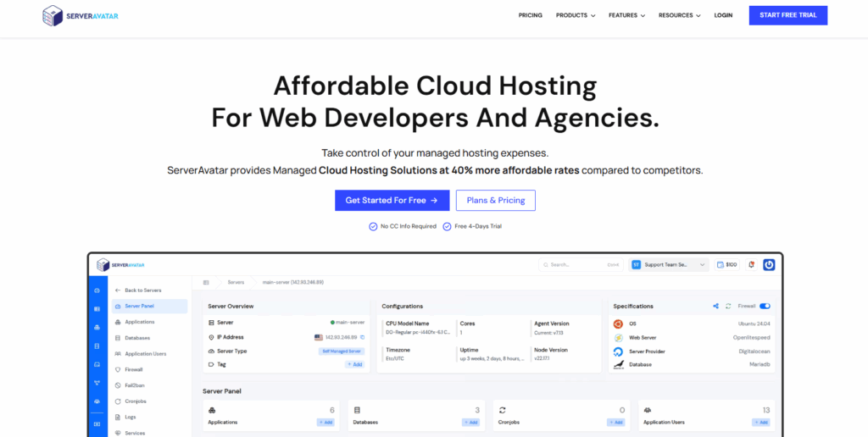Click the $100 wallet balance icon
The image size is (868, 437).
point(726,264)
